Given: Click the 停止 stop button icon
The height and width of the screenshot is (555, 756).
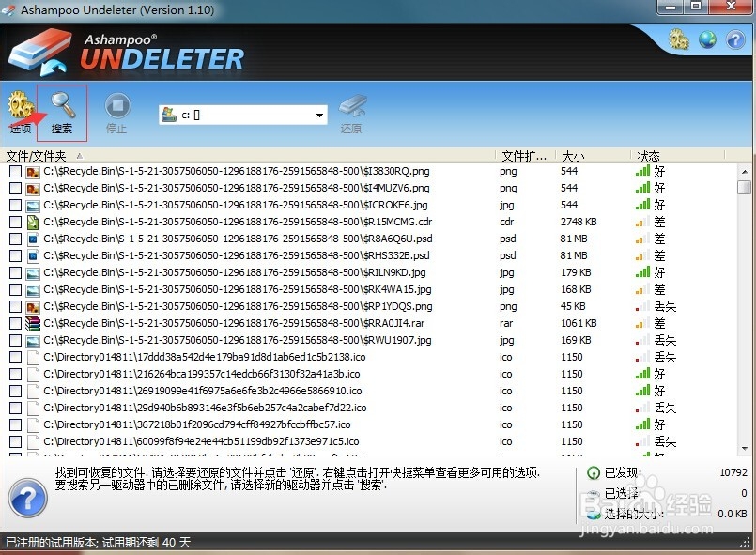Looking at the screenshot, I should (x=117, y=105).
